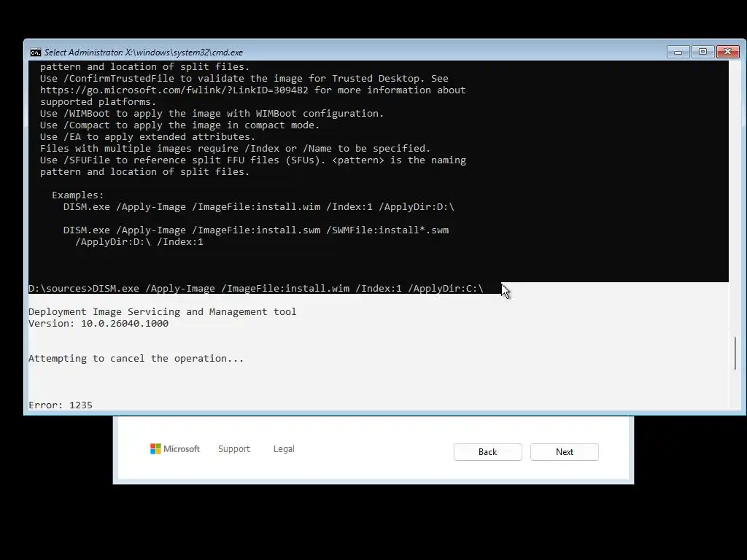Click the 'supported platforms.' line
Viewport: 747px width, 560px height.
[x=98, y=102]
